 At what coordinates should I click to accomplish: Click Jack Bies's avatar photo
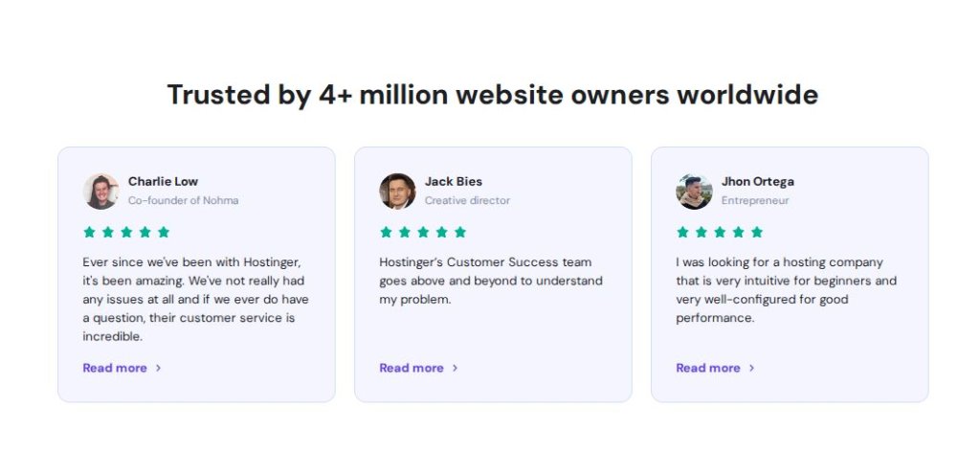(397, 191)
